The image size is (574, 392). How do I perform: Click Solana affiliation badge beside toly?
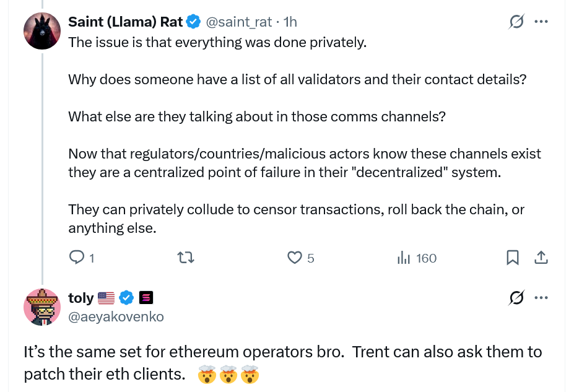(x=146, y=298)
